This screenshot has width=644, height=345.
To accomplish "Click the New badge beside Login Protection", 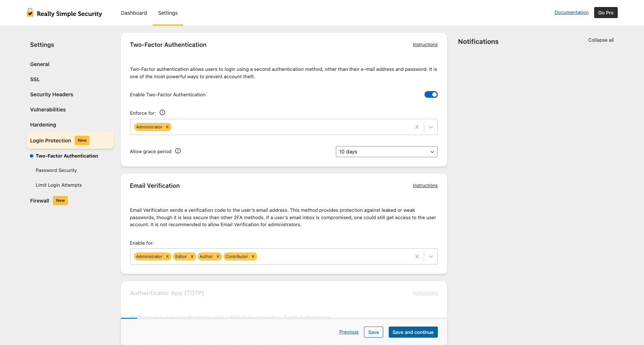I will coord(82,140).
